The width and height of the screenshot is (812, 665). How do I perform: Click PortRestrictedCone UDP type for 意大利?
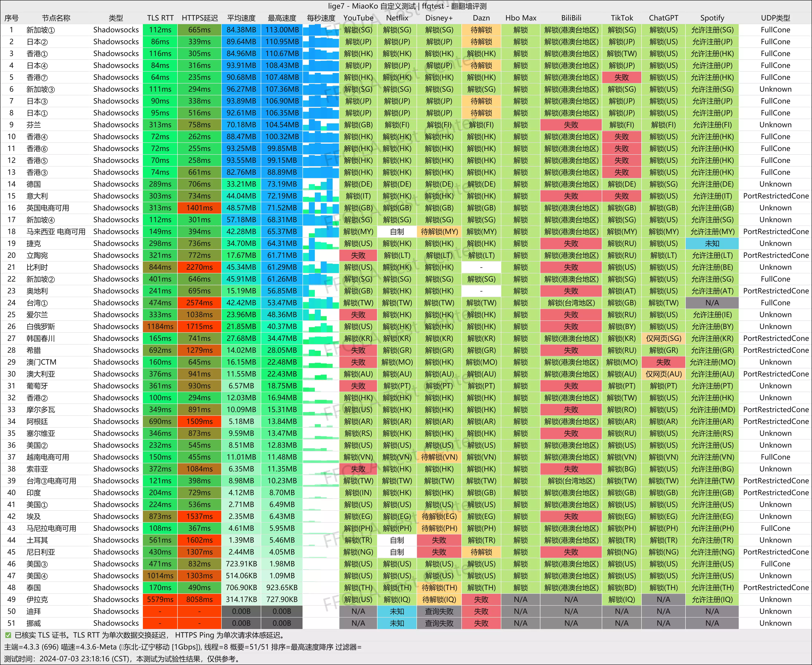[x=776, y=196]
